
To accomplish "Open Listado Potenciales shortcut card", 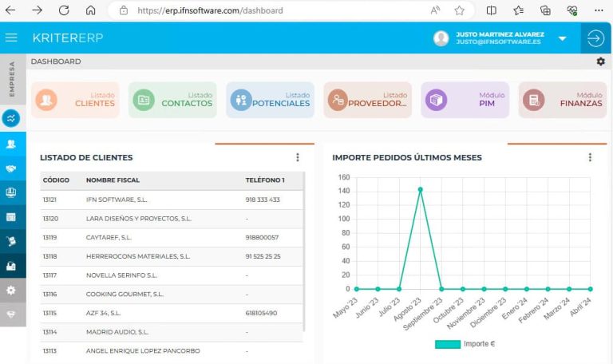I will click(270, 100).
